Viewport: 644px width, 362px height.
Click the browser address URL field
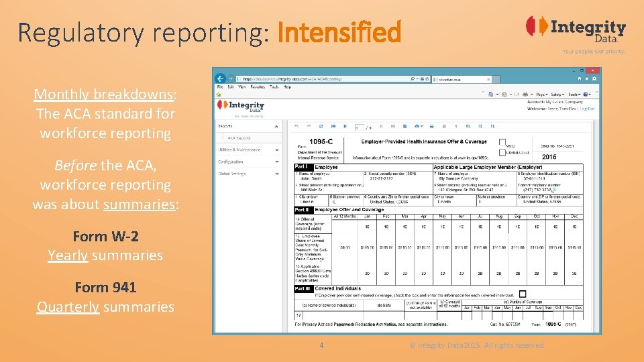click(325, 79)
